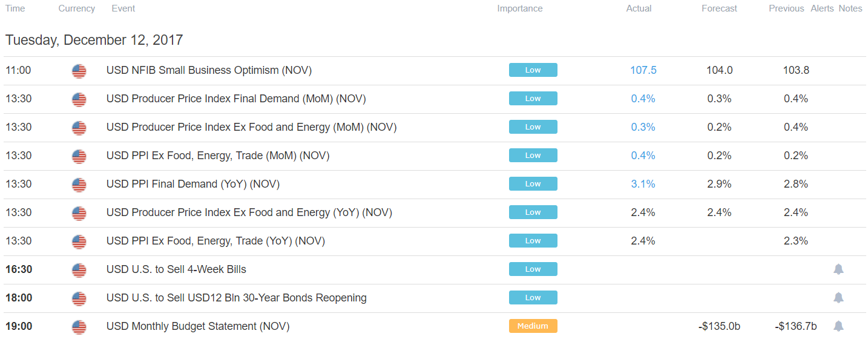Expand PPI Ex Food, Energy, Trade (YoY) row
This screenshot has width=868, height=345.
[434, 241]
